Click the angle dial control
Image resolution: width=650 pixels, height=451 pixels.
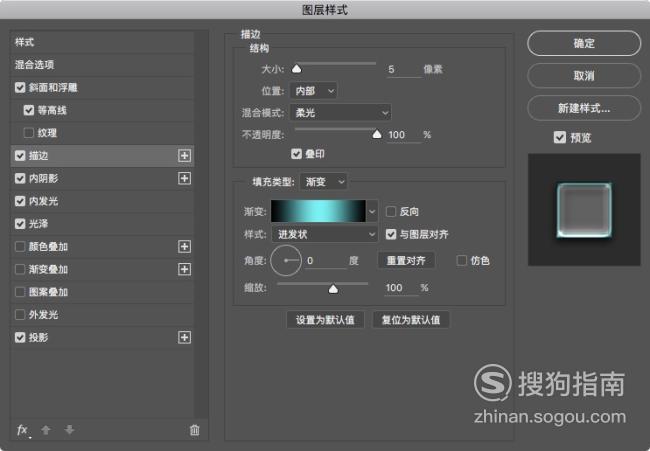click(x=286, y=261)
